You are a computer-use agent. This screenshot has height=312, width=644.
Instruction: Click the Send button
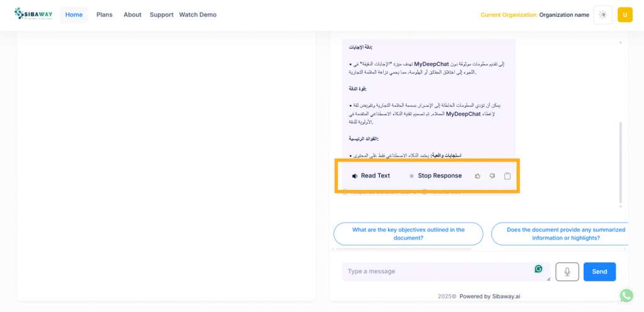pyautogui.click(x=599, y=272)
